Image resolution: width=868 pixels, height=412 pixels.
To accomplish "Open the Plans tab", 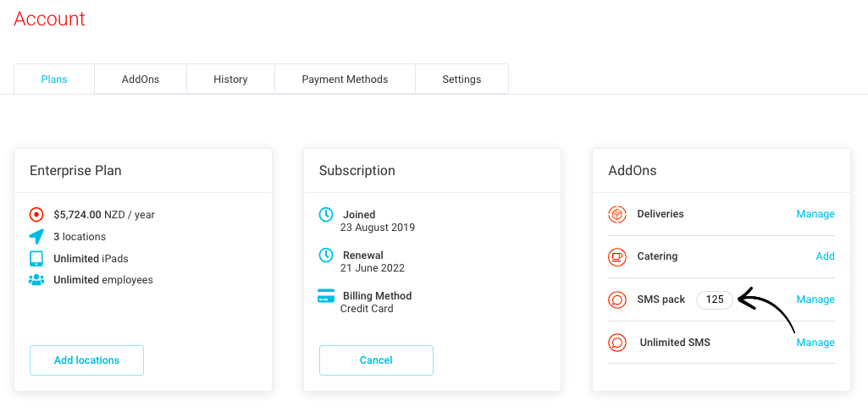I will [x=54, y=79].
